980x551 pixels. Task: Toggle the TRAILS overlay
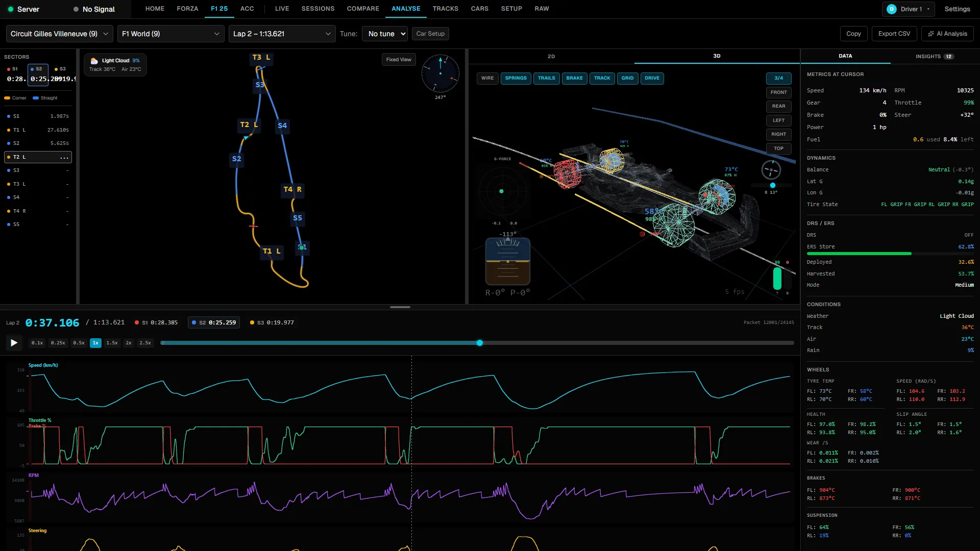tap(547, 78)
